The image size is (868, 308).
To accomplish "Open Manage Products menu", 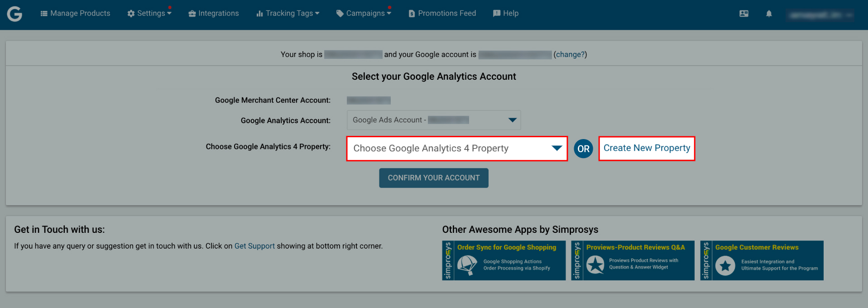I will pyautogui.click(x=75, y=14).
